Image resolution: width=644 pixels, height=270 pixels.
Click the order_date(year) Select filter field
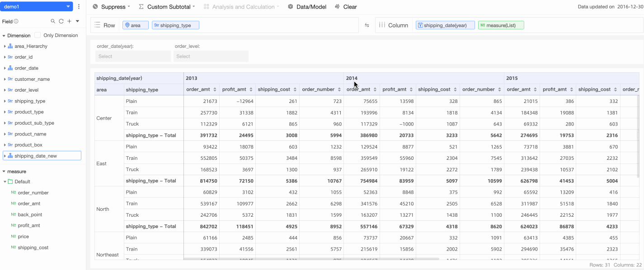point(133,56)
